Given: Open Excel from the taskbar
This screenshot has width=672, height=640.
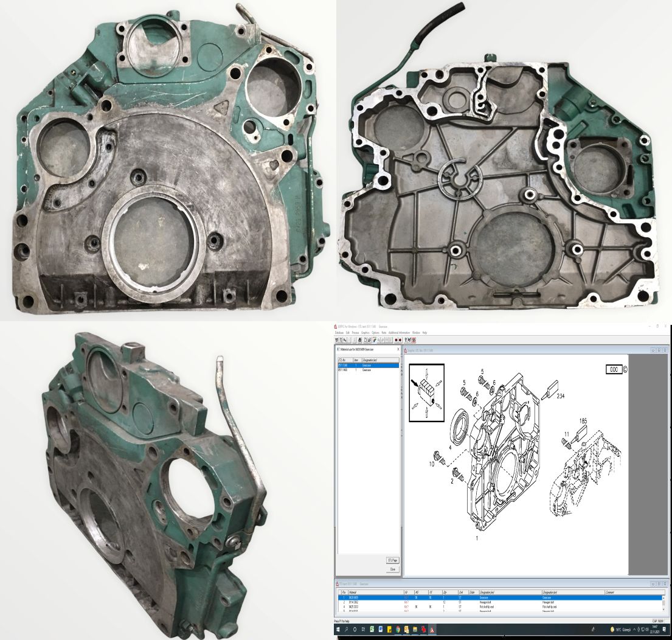Looking at the screenshot, I should pyautogui.click(x=372, y=629).
